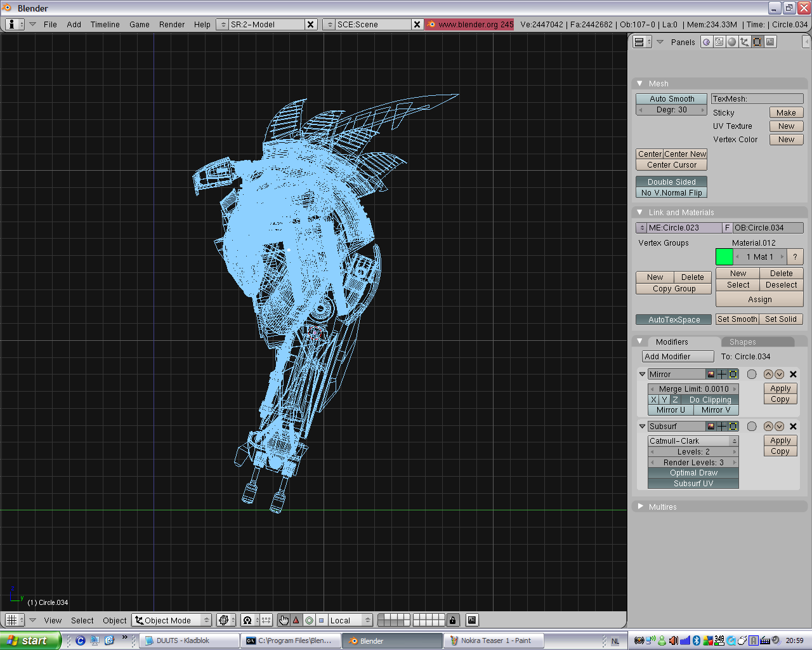The image size is (812, 650).
Task: Toggle Do Clipping in Mirror modifier
Action: (710, 400)
